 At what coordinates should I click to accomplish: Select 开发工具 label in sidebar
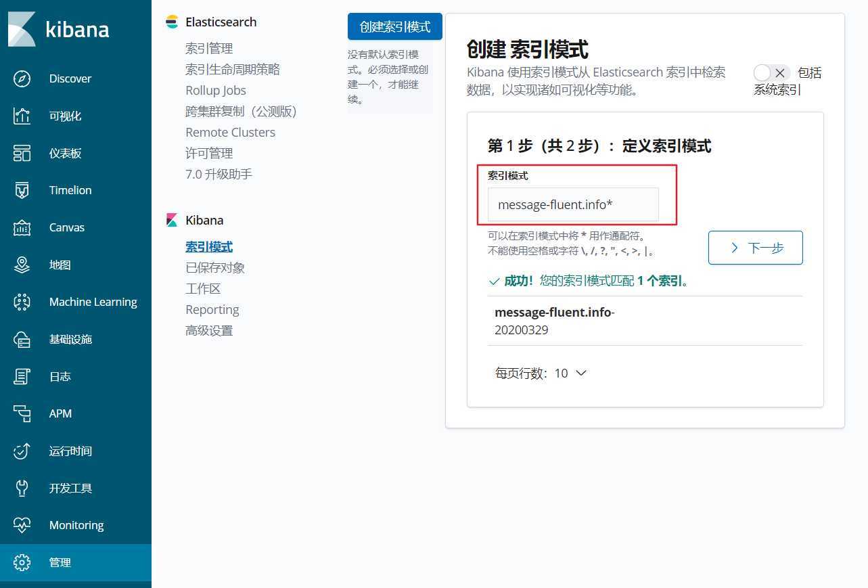click(70, 488)
